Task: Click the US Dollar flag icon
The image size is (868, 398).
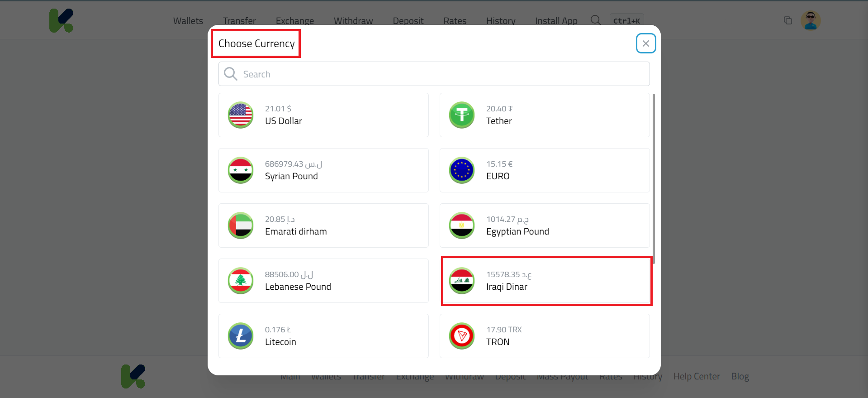Action: click(241, 115)
